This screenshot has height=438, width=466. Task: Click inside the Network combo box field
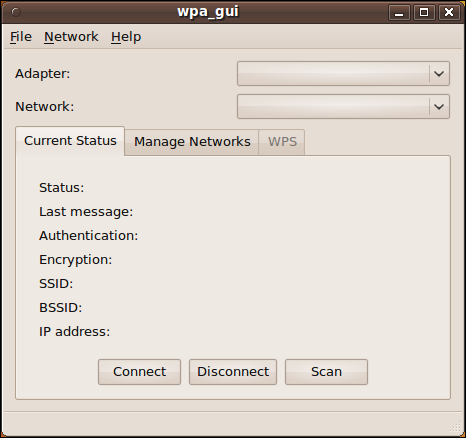coord(333,107)
